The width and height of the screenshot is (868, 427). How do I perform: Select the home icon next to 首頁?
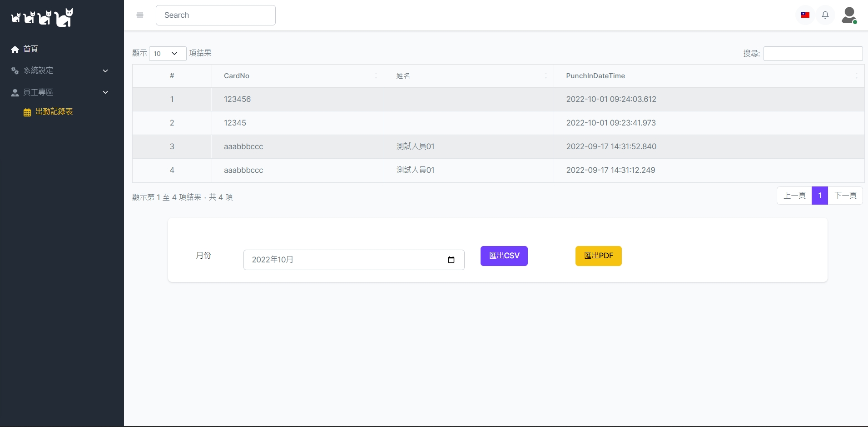[15, 49]
